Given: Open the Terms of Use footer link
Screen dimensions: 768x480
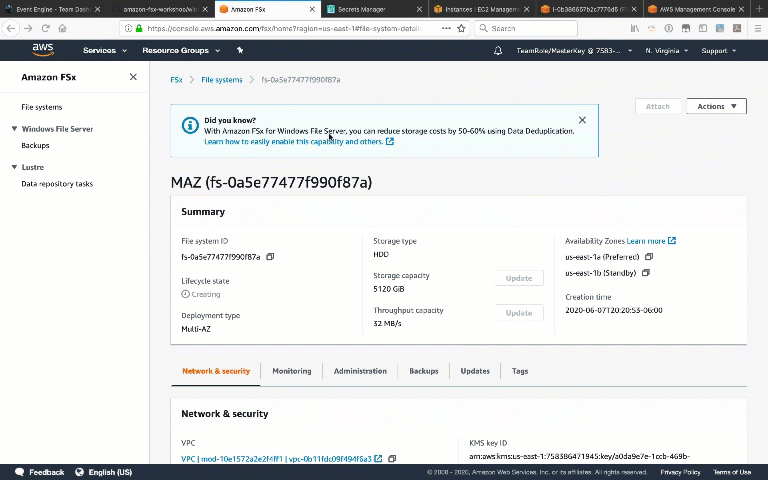Looking at the screenshot, I should tap(732, 472).
